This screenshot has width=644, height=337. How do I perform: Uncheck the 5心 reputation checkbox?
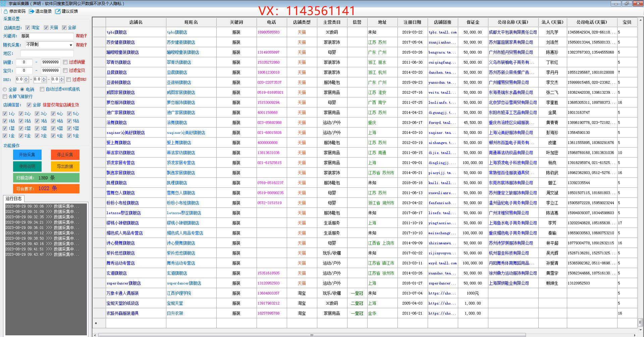69,114
